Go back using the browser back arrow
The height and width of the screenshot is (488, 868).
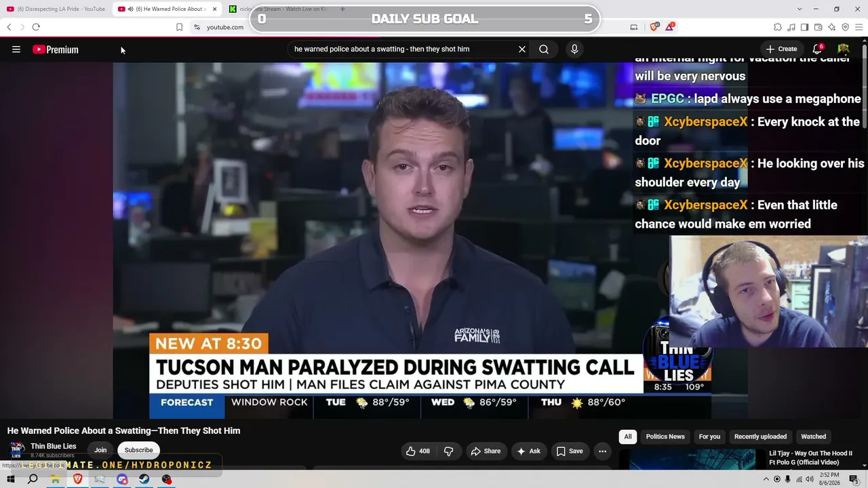click(9, 27)
